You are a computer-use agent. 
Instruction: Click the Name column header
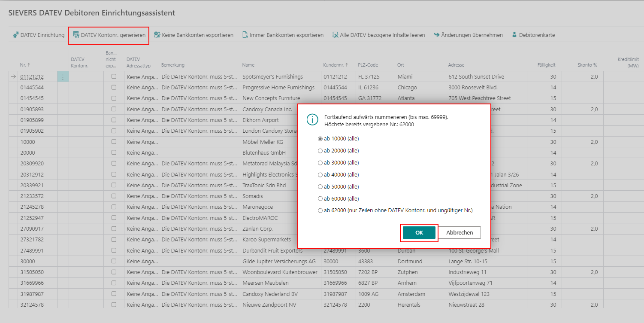(248, 65)
